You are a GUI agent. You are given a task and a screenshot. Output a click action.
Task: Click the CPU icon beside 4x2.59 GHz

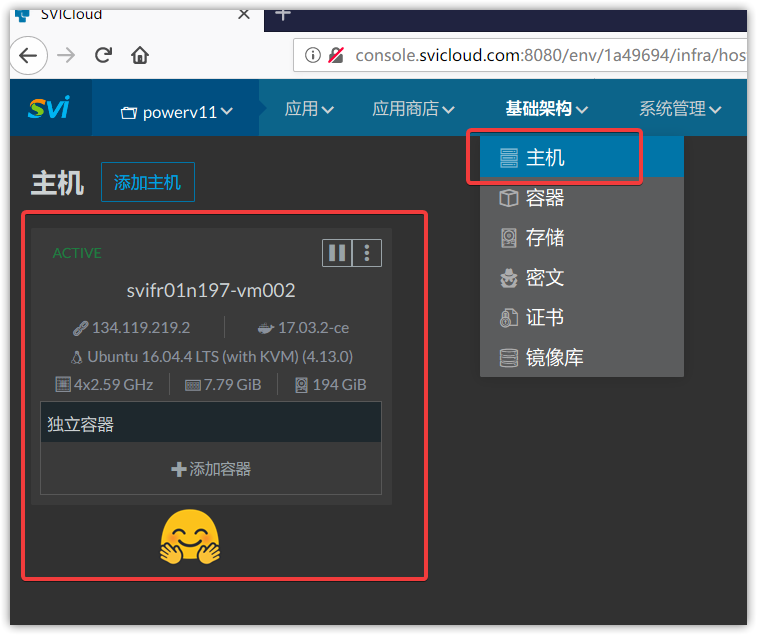(x=63, y=384)
